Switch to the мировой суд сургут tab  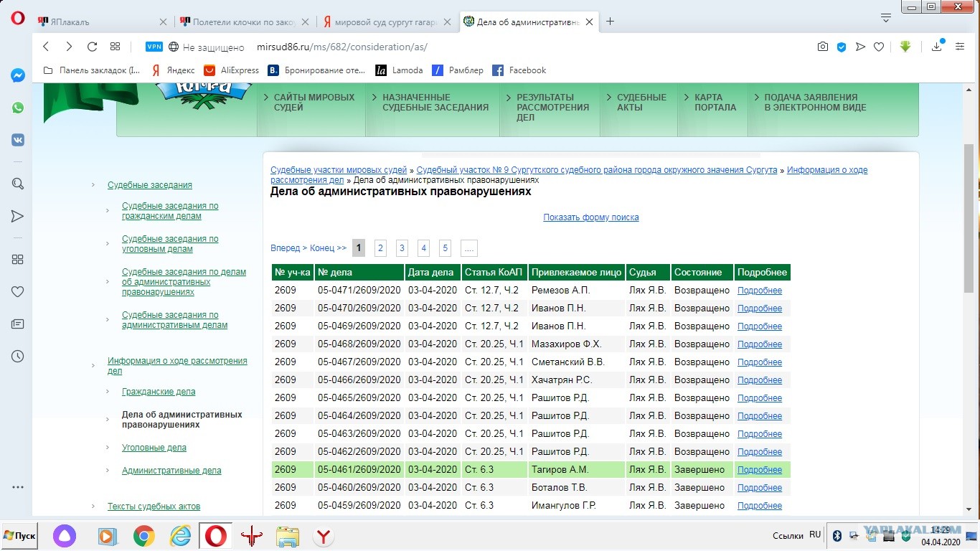pos(387,22)
